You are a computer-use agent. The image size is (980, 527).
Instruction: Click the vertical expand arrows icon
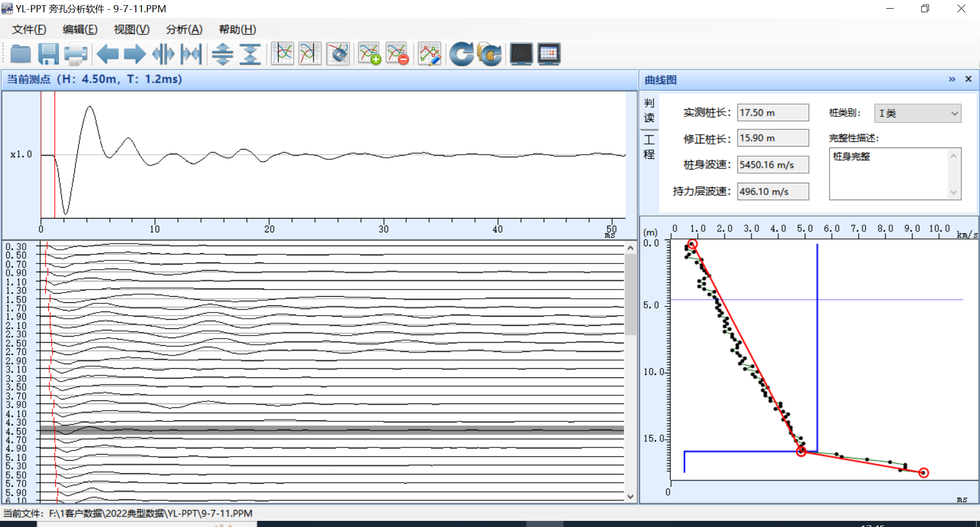click(223, 54)
